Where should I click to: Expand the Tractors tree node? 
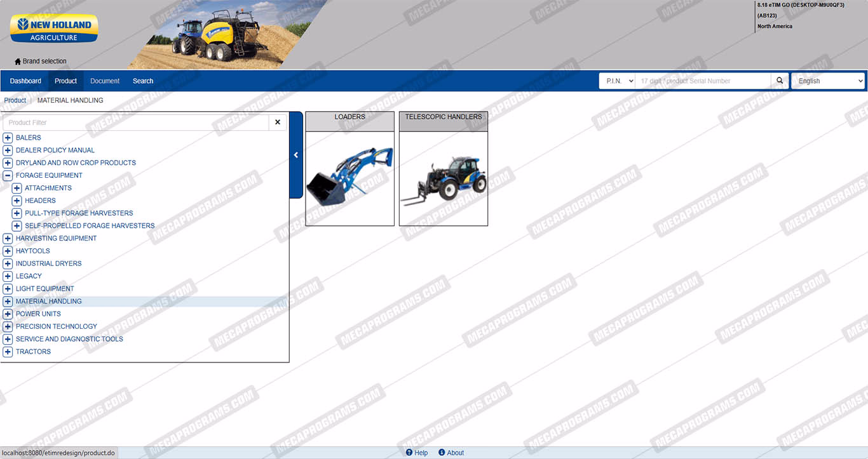pos(8,352)
